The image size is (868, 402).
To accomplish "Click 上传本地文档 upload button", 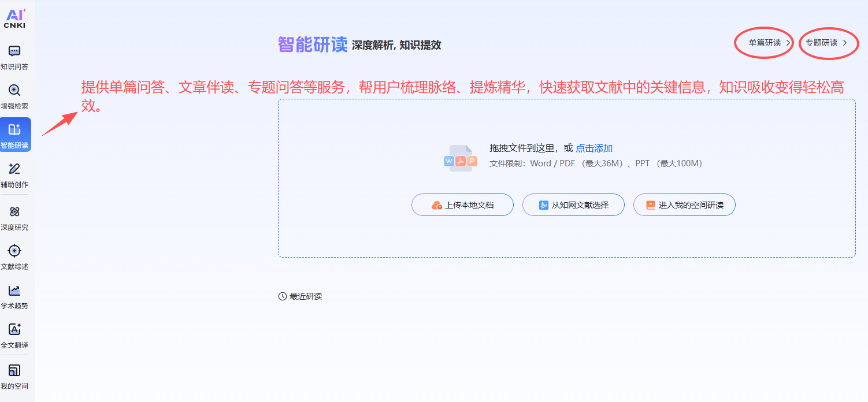I will click(462, 205).
